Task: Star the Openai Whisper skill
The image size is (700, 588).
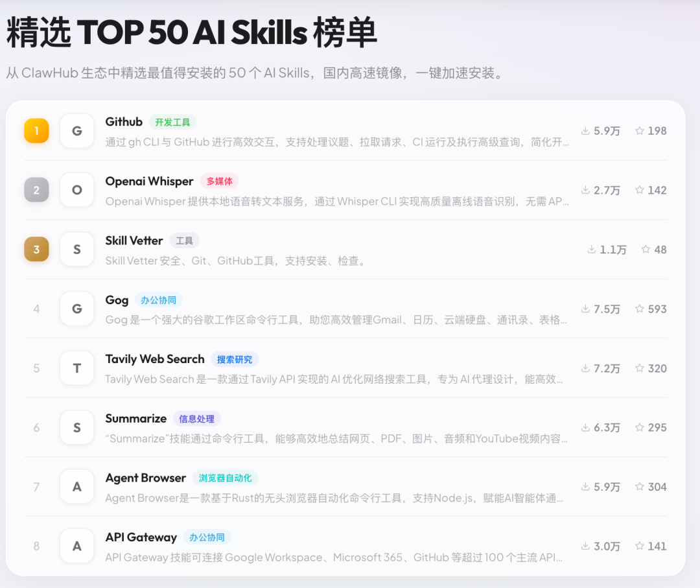Action: click(638, 189)
